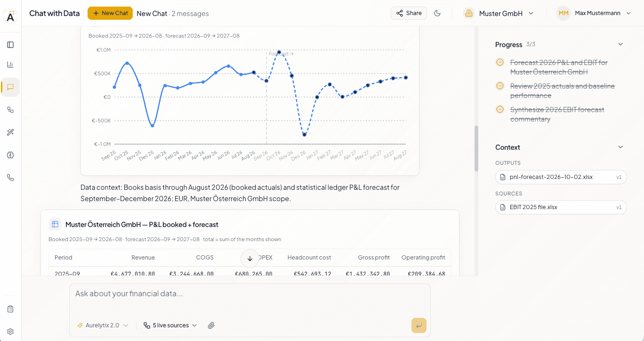Click check icon beside Review 2025 actuals task

[x=500, y=86]
